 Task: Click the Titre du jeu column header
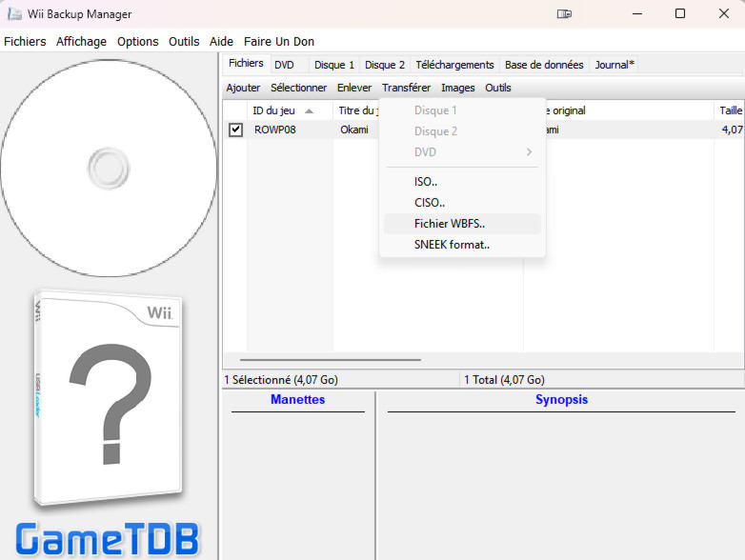(x=356, y=110)
